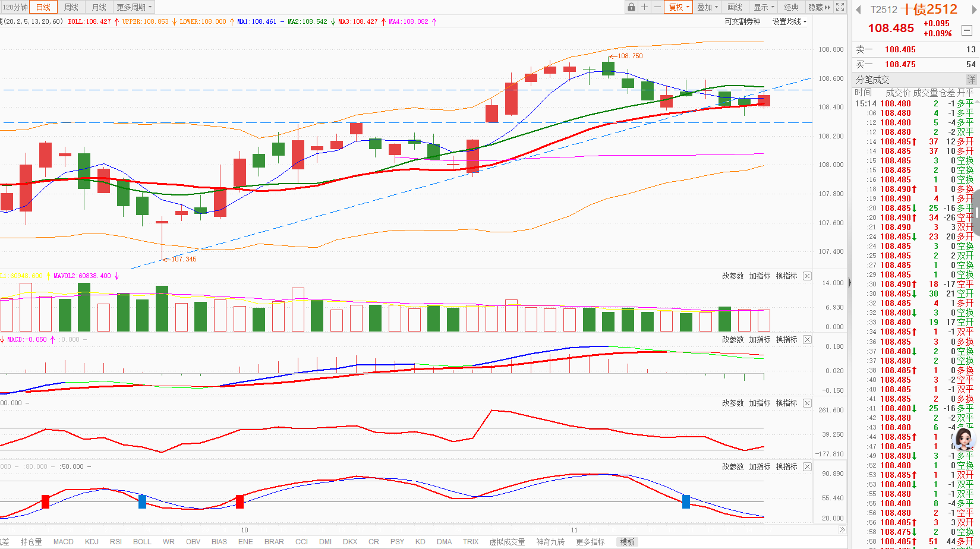Select the 120分钟 period tab
Viewport: 980px width, 549px height.
tap(15, 7)
